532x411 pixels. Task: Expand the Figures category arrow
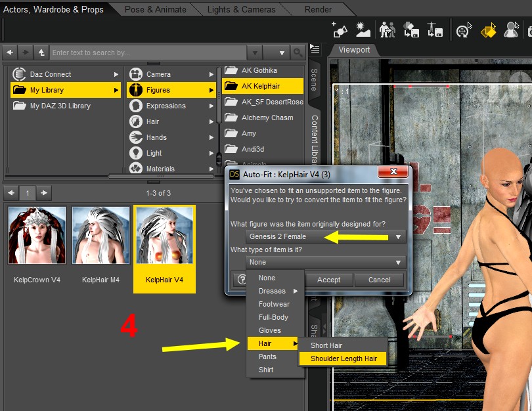[211, 90]
